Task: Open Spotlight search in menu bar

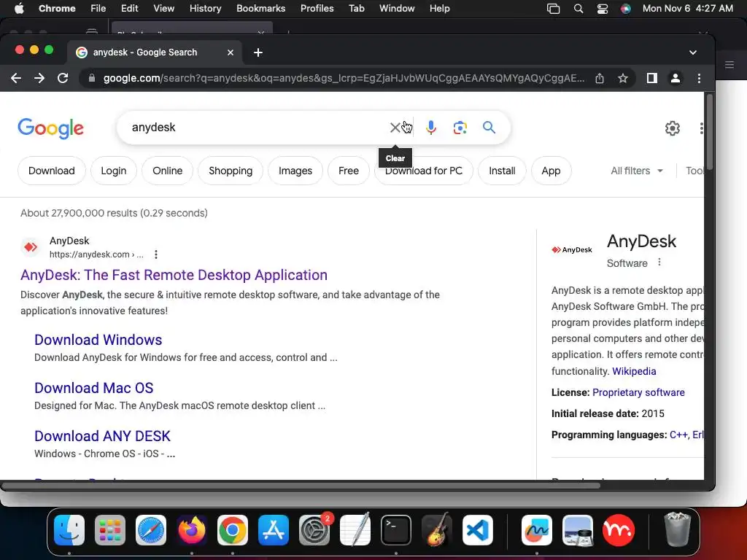Action: tap(578, 9)
